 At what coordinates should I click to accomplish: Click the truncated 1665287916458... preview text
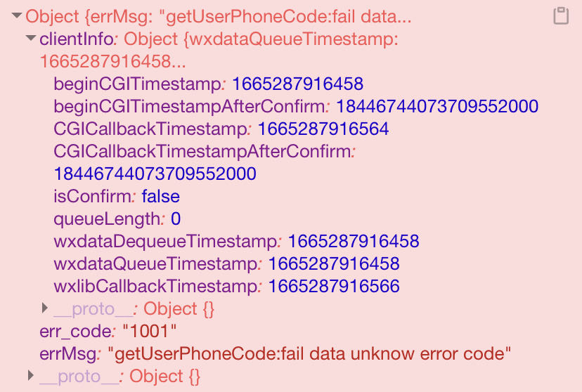click(112, 62)
